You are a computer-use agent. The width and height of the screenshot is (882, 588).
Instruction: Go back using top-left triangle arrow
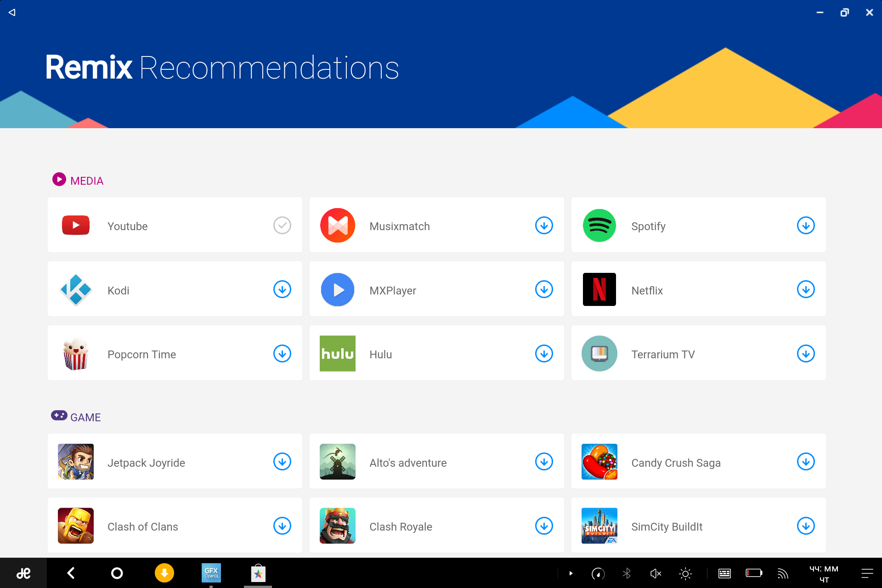coord(12,12)
